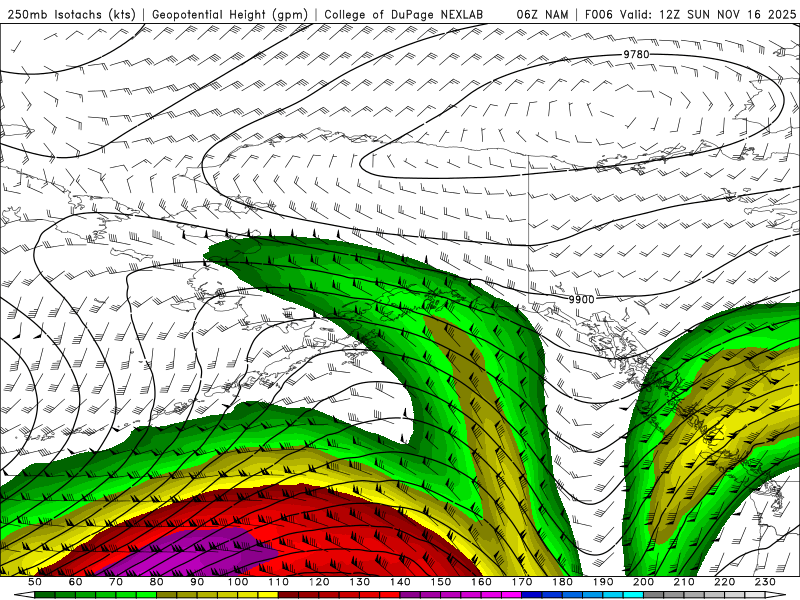The image size is (800, 600).
Task: Click the 150 kts scale label
Action: click(441, 582)
